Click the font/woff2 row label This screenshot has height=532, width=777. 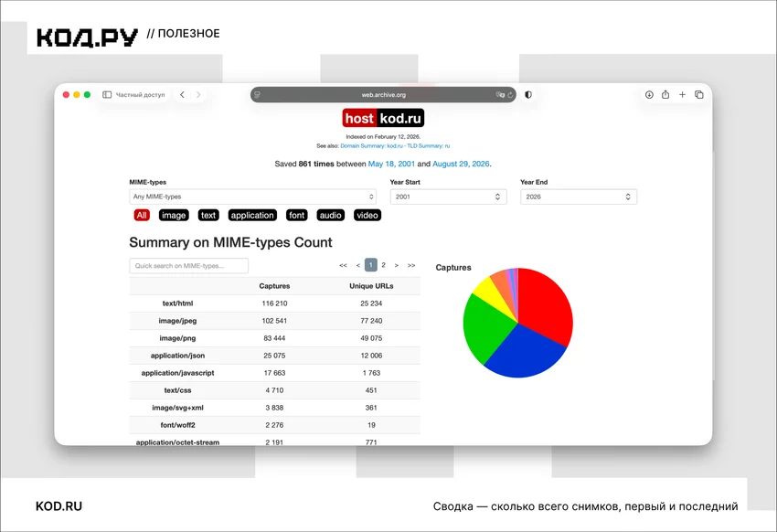[x=177, y=424]
